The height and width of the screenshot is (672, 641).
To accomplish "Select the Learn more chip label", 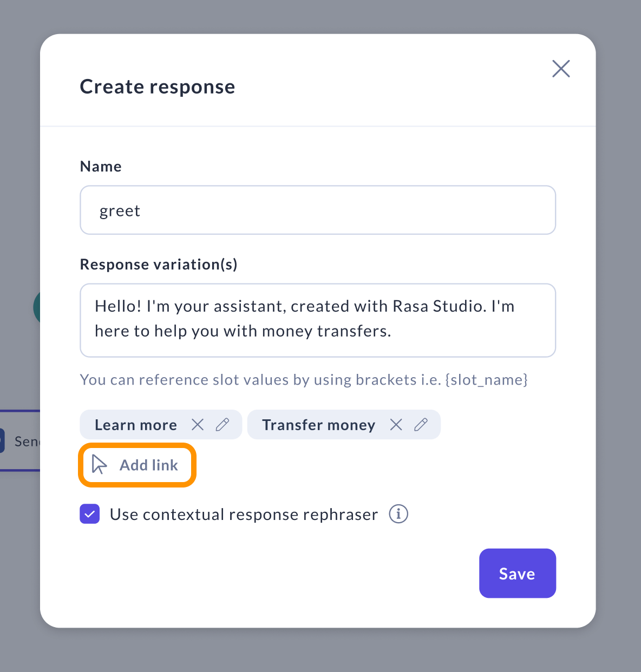I will click(x=136, y=425).
